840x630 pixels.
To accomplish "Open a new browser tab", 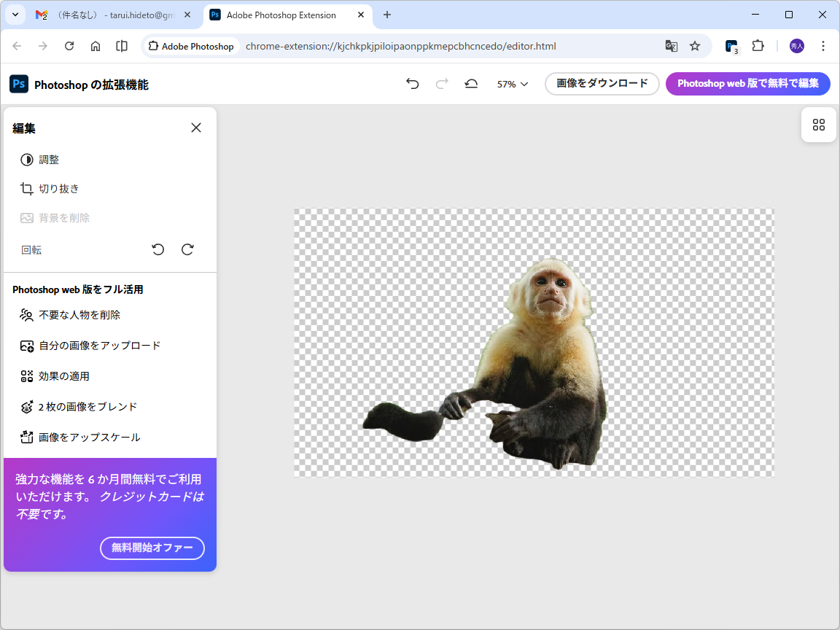I will (386, 15).
